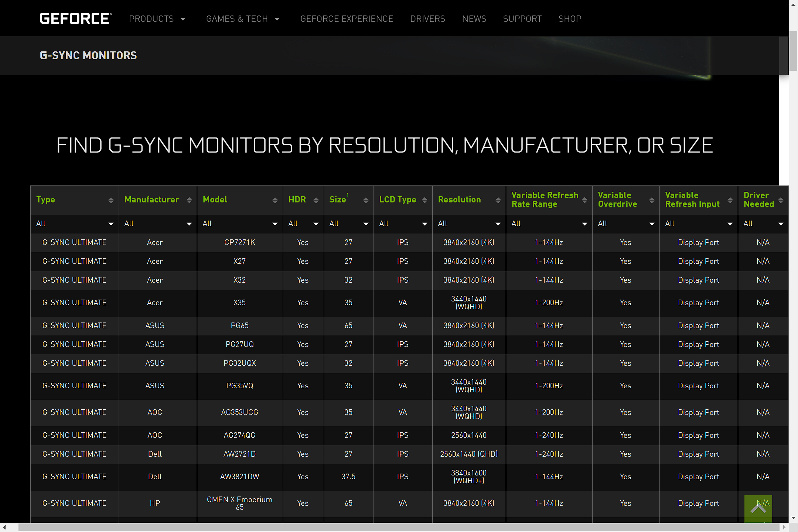The image size is (798, 532).
Task: Click the OMEN X Emperium 65 cell
Action: coord(240,503)
